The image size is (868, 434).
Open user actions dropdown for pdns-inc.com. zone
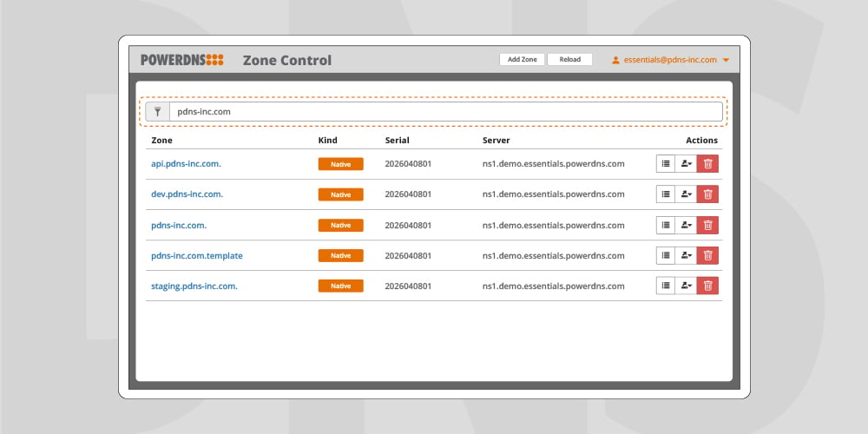tap(686, 226)
